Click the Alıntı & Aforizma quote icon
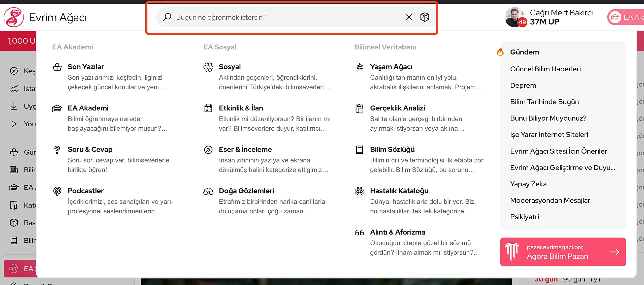Viewport: 644px width, 285px height. (359, 233)
